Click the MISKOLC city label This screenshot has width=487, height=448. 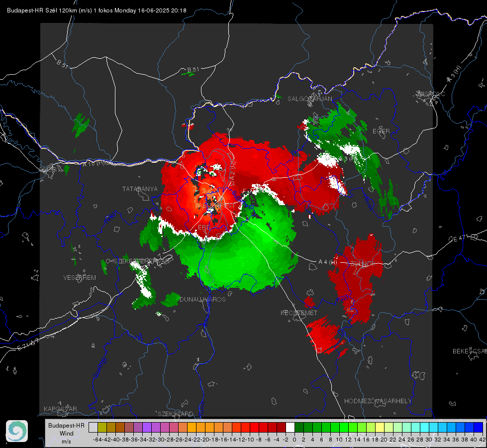pos(431,94)
